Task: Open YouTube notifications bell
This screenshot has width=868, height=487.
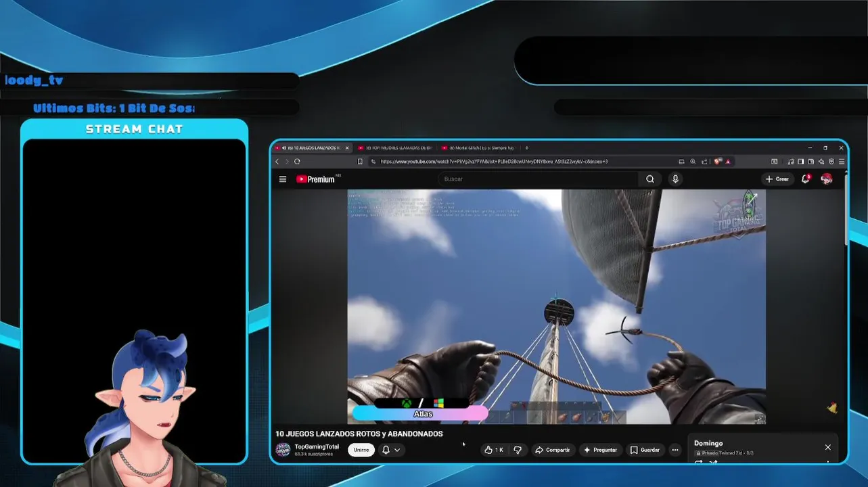Action: pyautogui.click(x=806, y=179)
